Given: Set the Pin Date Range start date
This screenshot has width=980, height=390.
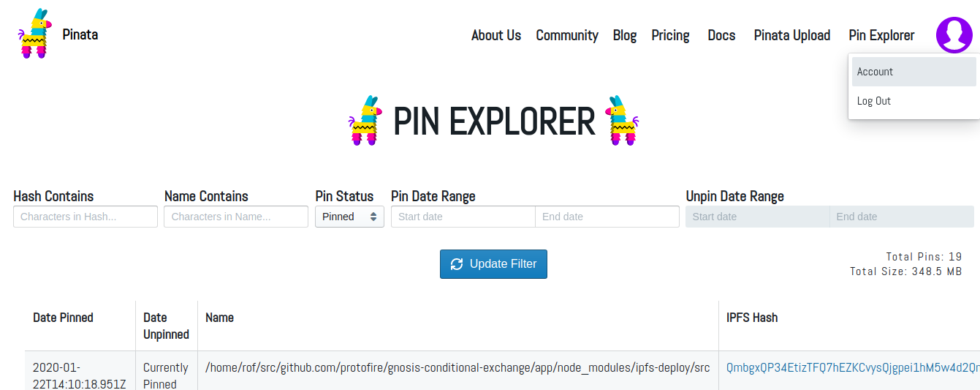Looking at the screenshot, I should coord(463,217).
